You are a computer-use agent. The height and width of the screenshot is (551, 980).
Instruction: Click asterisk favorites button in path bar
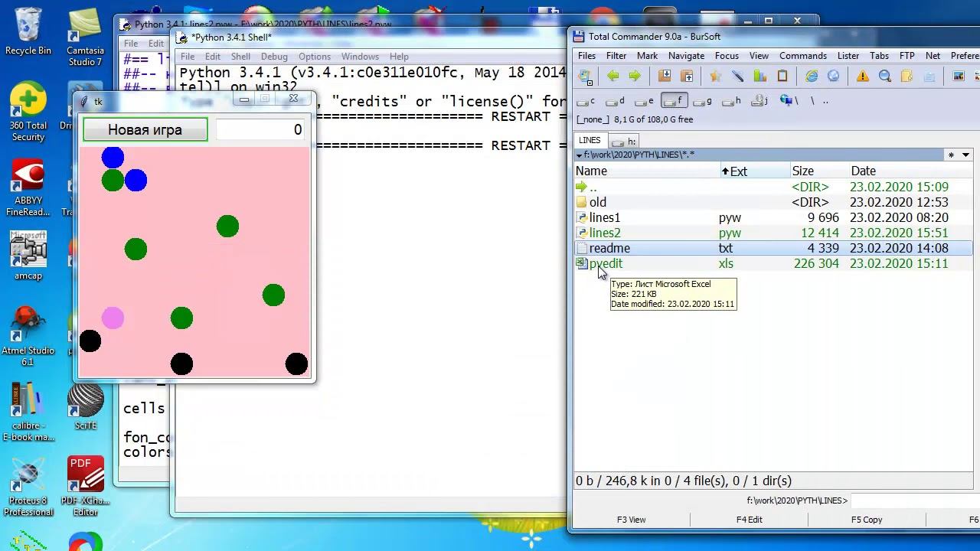click(951, 155)
